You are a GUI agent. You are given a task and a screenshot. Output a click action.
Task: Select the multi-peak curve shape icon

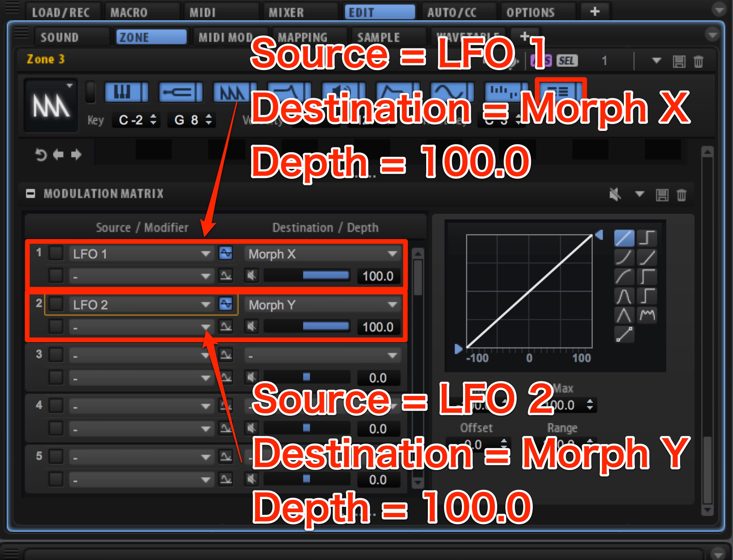(647, 315)
